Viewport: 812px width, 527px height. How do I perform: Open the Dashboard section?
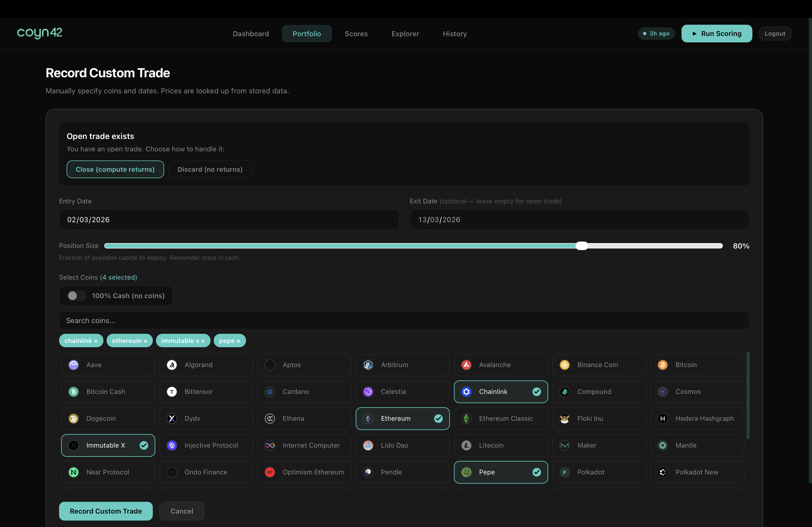(251, 33)
